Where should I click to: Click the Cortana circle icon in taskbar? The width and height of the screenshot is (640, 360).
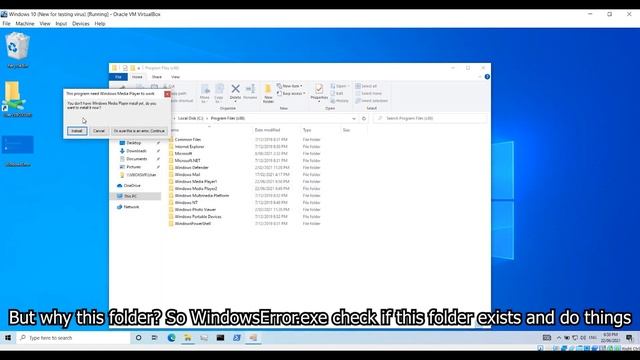click(138, 338)
